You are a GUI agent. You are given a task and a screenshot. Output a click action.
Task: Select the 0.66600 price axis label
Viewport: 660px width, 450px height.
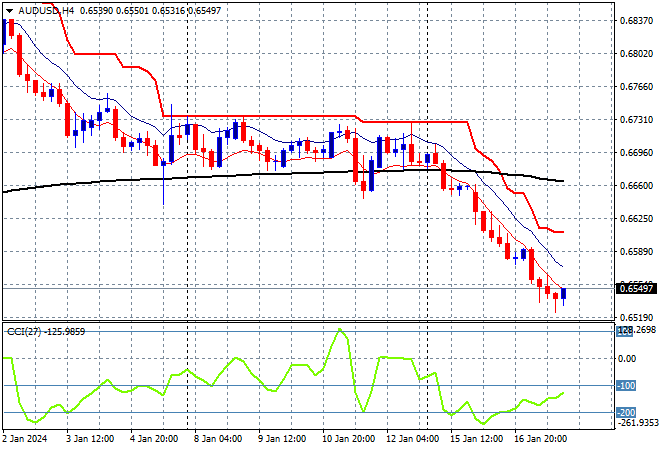(636, 186)
